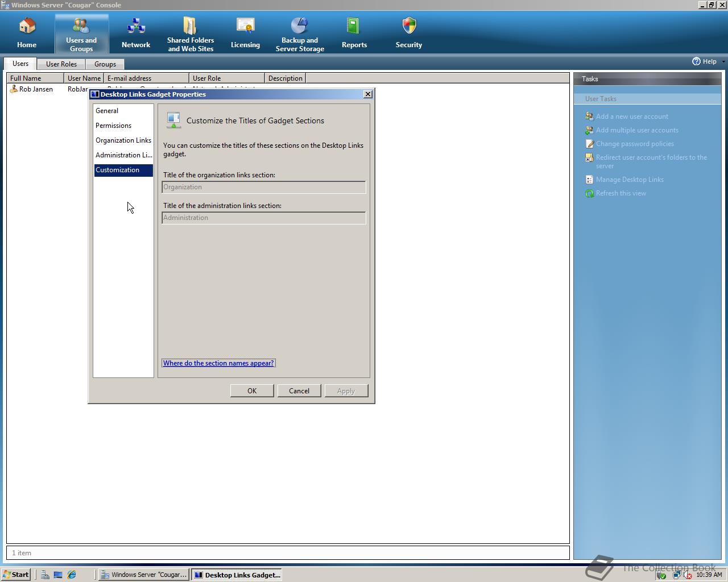The width and height of the screenshot is (728, 582).
Task: Switch to Windows Server Cougar taskbar button
Action: coord(144,575)
